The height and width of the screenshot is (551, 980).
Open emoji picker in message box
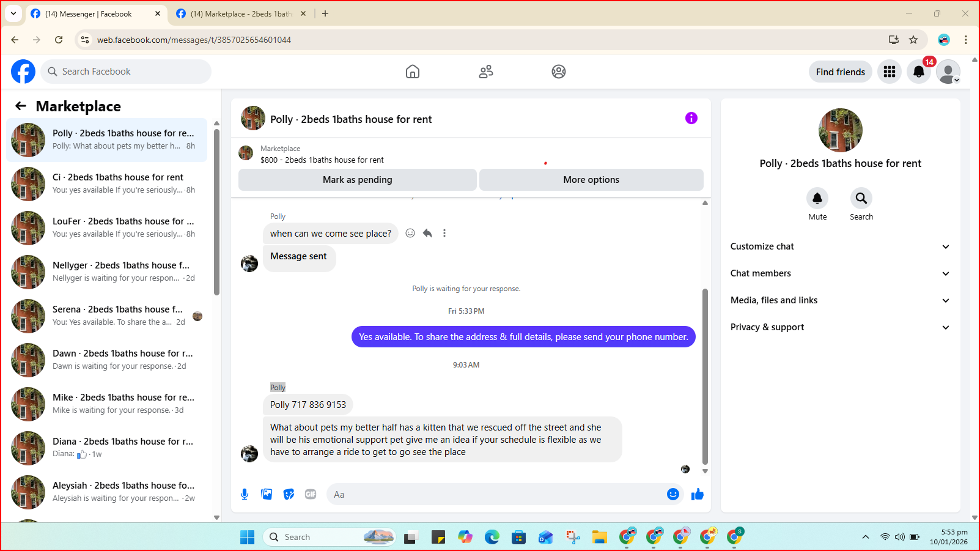point(673,494)
